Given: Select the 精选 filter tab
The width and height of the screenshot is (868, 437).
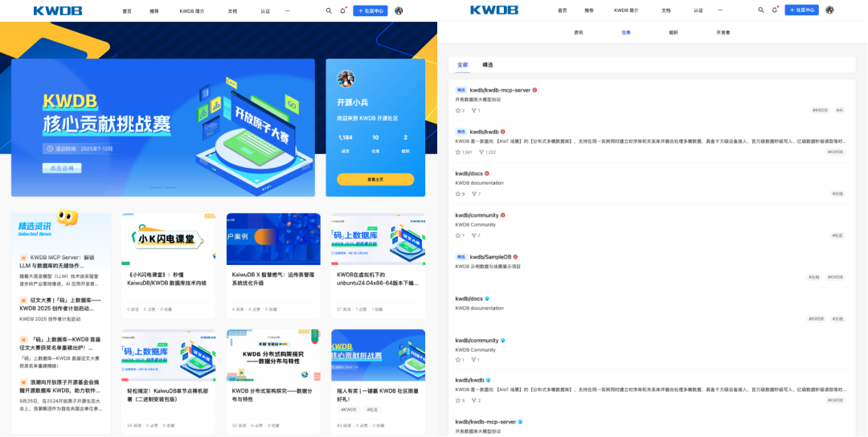Looking at the screenshot, I should pyautogui.click(x=488, y=65).
